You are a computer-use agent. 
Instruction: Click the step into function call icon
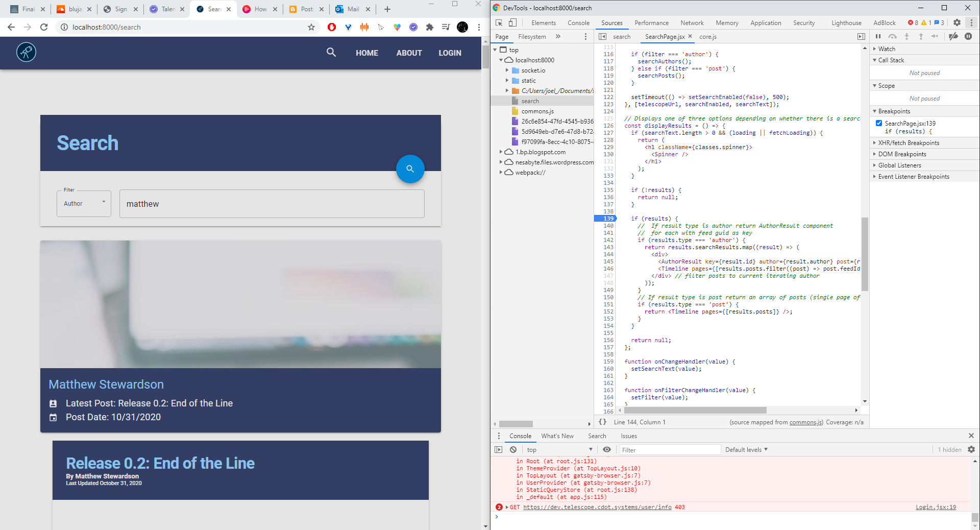(906, 36)
